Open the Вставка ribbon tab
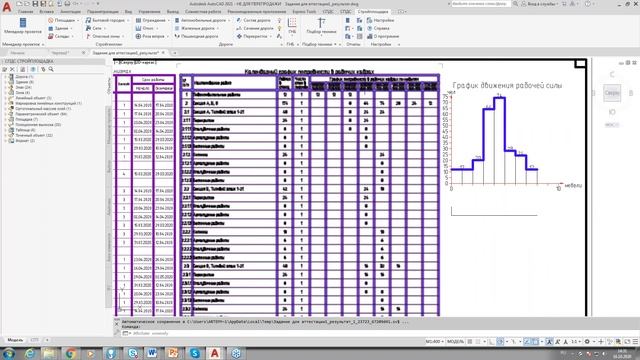 47,12
